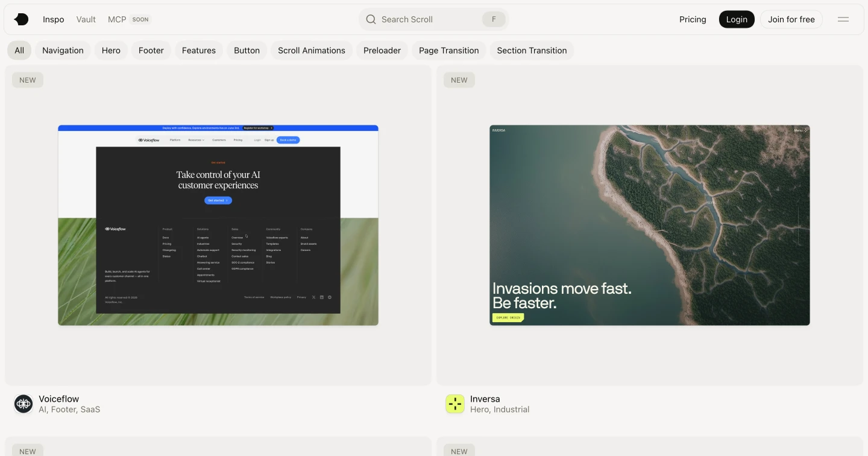This screenshot has width=868, height=456.
Task: Open the Inspo nav item
Action: coord(54,19)
